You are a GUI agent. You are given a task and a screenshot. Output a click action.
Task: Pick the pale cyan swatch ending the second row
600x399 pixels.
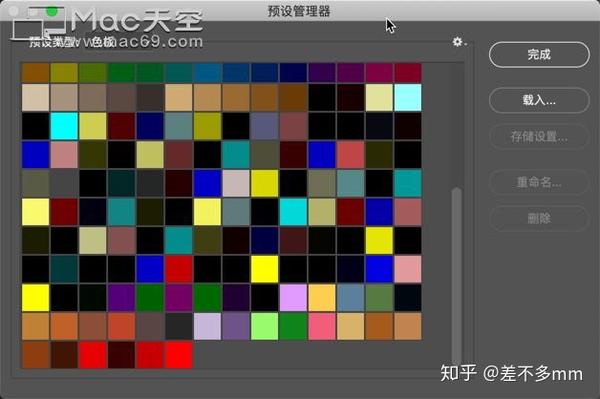coord(408,98)
